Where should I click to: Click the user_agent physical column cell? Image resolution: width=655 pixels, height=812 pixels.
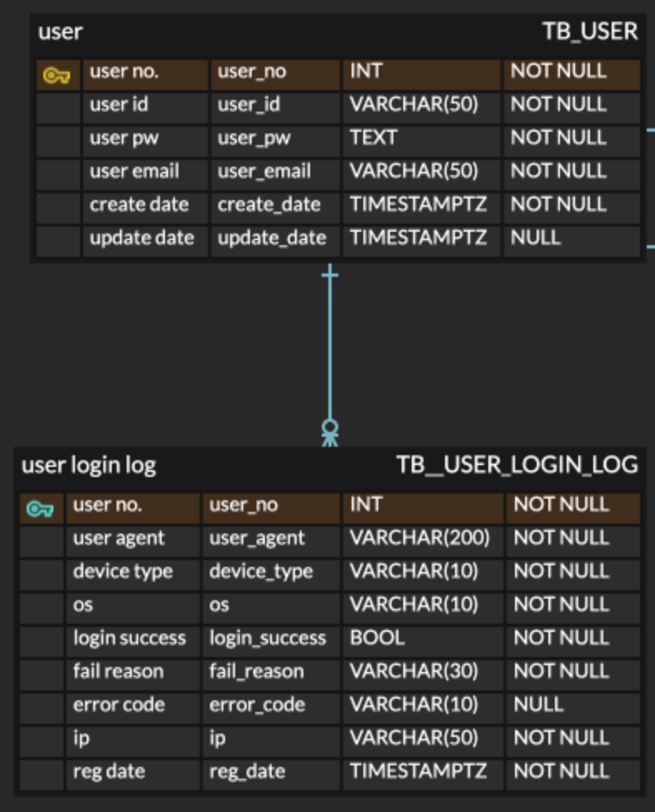coord(272,542)
